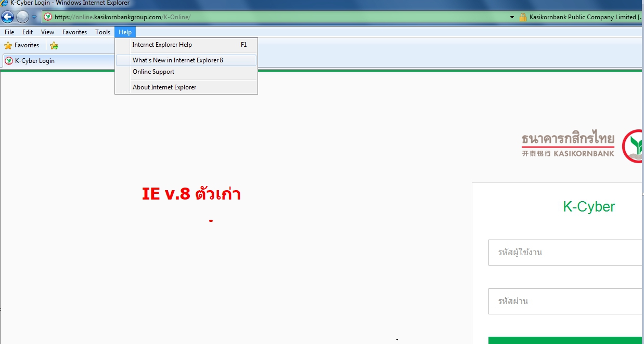Select the K-Cyber Login tab
Viewport: 644px width, 344px height.
tap(58, 61)
